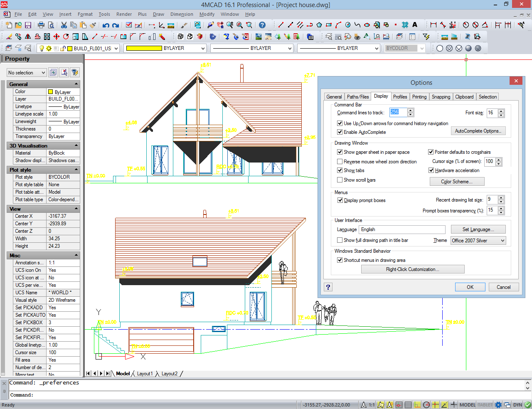
Task: Click the Undo arrow icon
Action: click(106, 25)
